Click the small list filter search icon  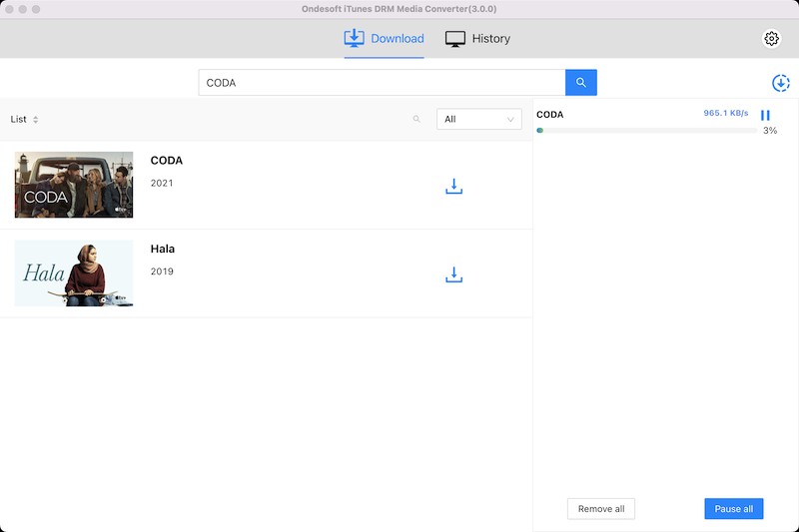click(416, 120)
